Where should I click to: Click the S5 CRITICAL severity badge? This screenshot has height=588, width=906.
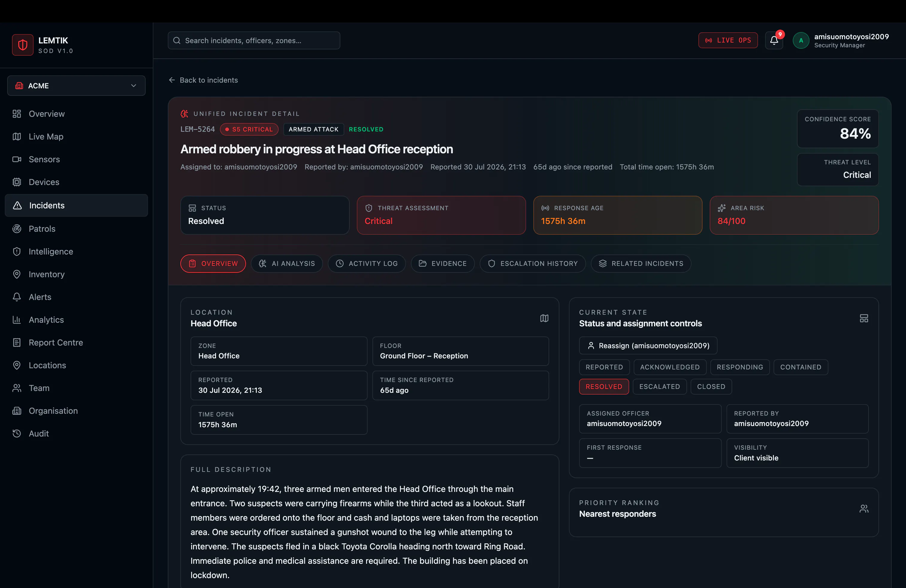pos(249,129)
